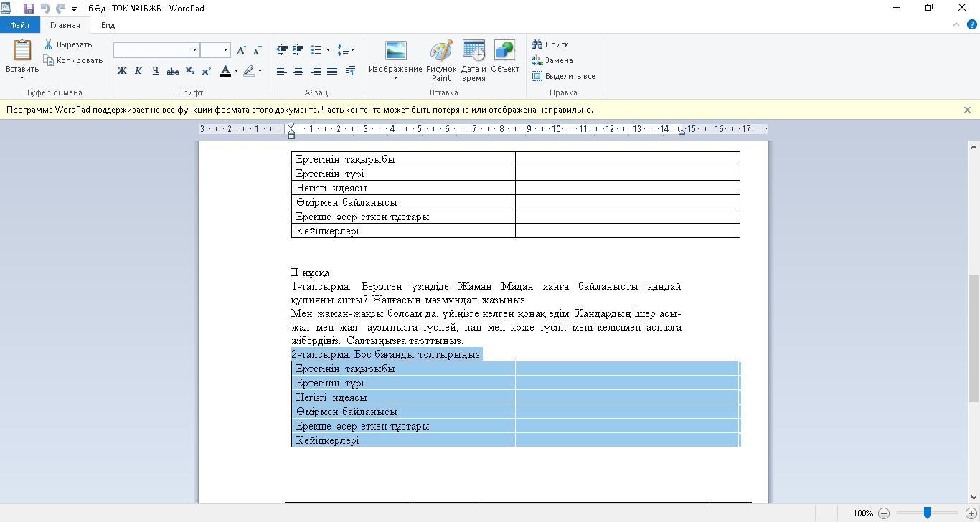Image resolution: width=980 pixels, height=522 pixels.
Task: Open the Файл menu
Action: 19,25
